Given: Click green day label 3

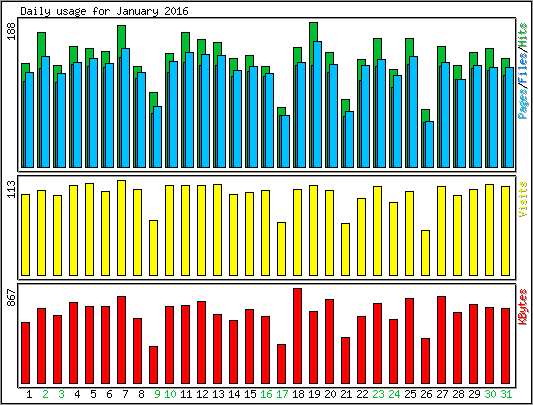Looking at the screenshot, I should (x=62, y=394).
